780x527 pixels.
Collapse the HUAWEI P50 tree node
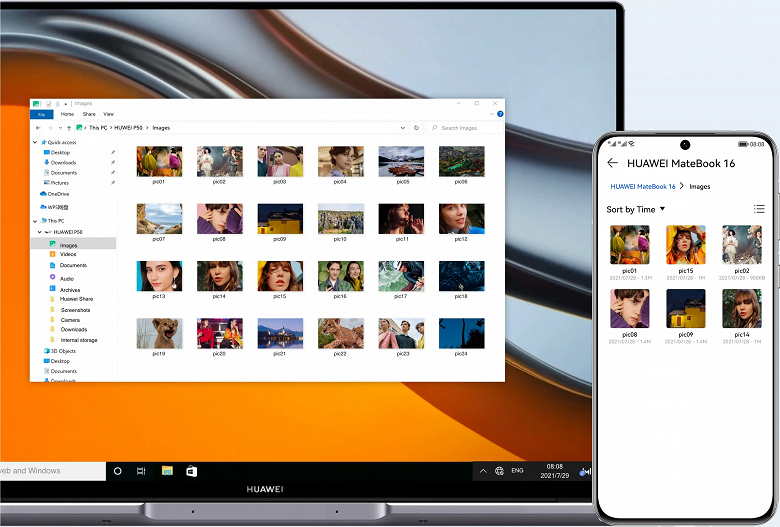pos(40,232)
